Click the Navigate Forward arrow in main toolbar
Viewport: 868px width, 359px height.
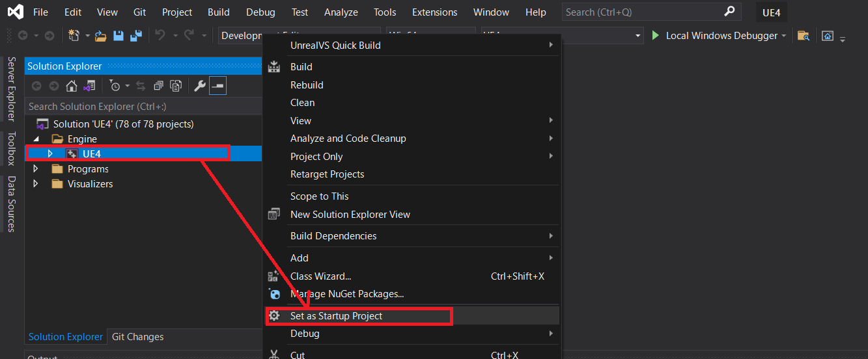tap(50, 36)
